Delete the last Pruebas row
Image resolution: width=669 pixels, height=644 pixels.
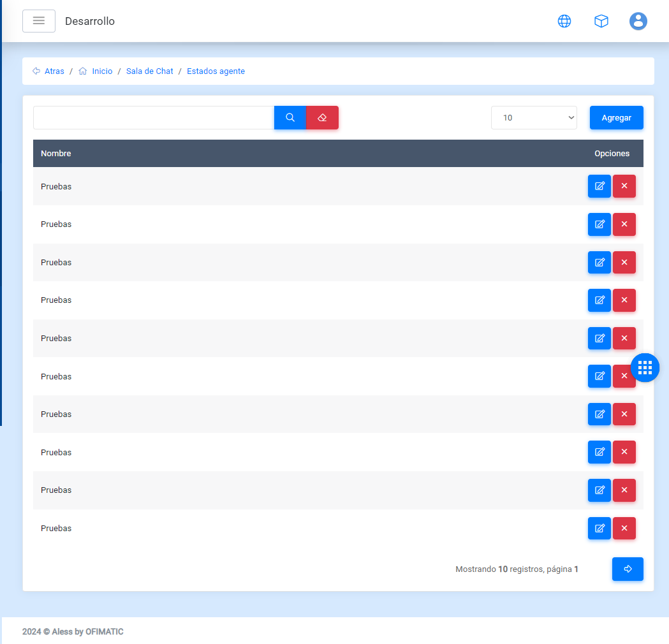[x=624, y=528]
